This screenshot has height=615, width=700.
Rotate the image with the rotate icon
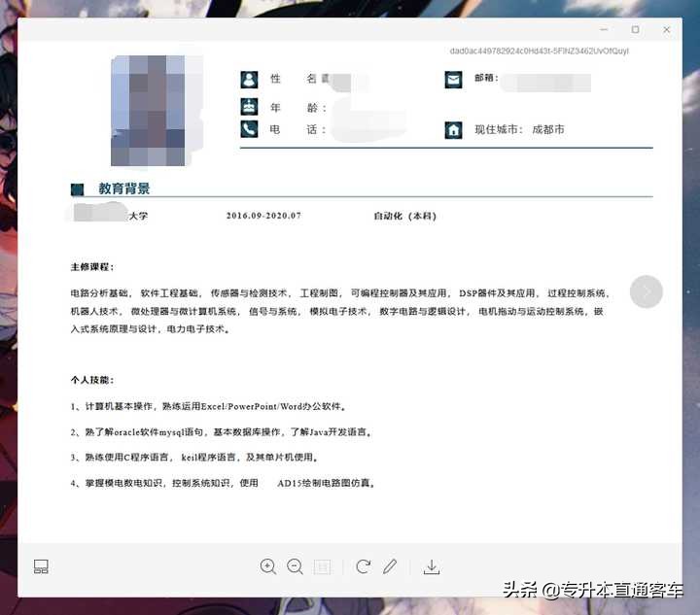coord(363,566)
